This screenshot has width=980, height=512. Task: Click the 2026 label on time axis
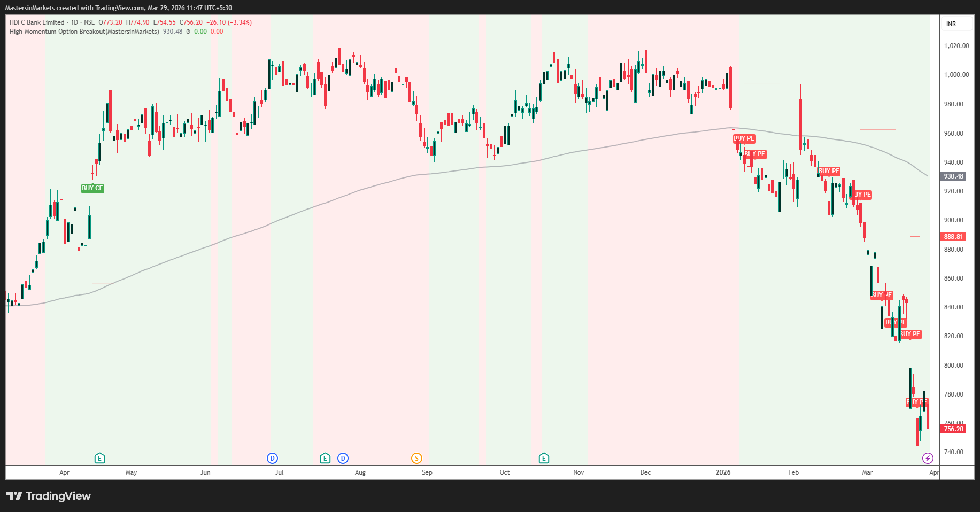coord(723,472)
